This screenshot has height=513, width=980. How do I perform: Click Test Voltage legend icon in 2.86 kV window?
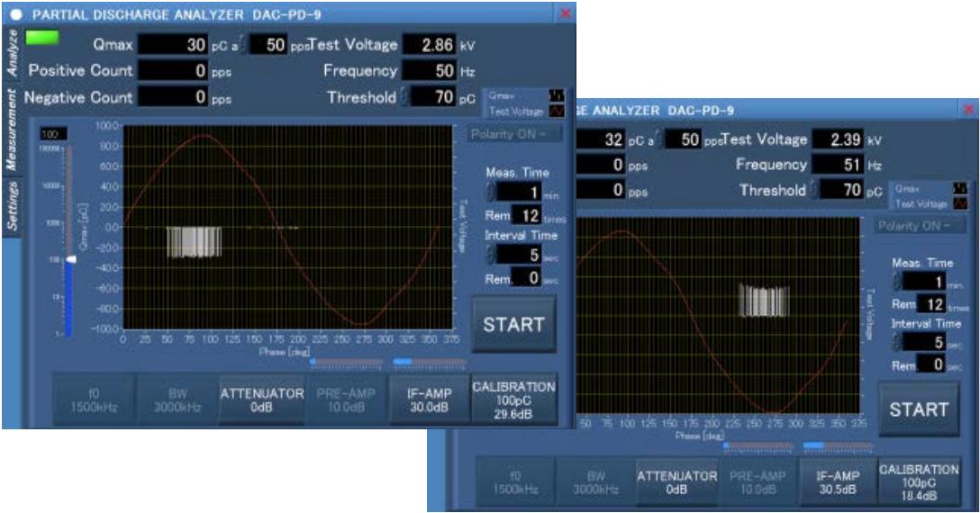[556, 108]
